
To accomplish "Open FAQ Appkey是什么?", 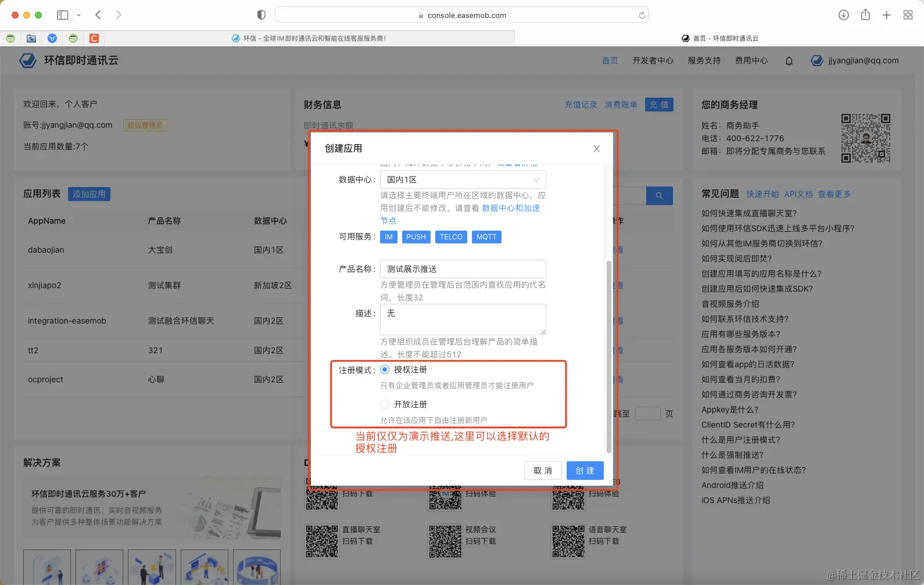I will click(730, 410).
